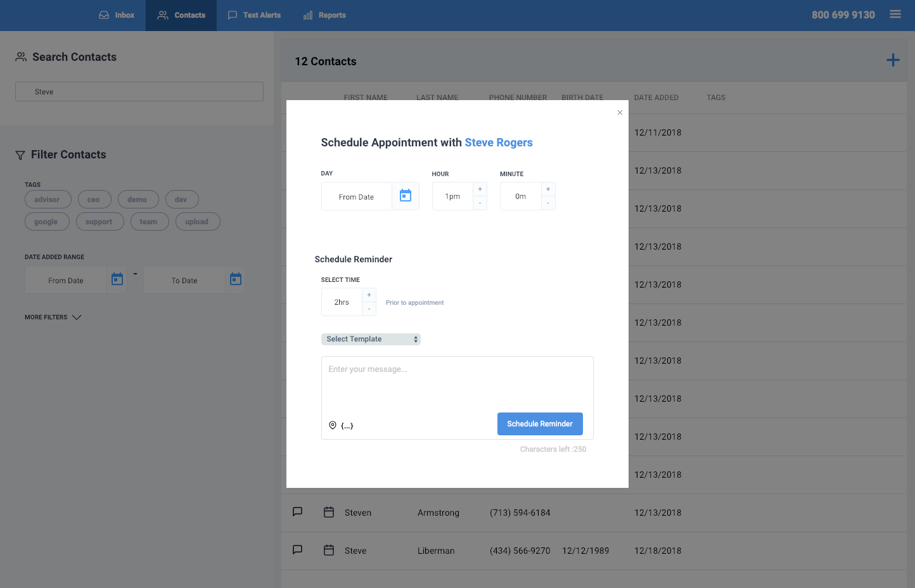Viewport: 915px width, 588px height.
Task: Click the filter From Date field
Action: coord(66,281)
